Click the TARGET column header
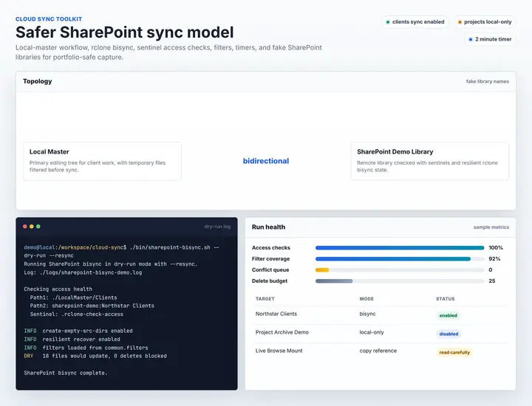Viewport: 532px width, 406px height. click(x=265, y=299)
